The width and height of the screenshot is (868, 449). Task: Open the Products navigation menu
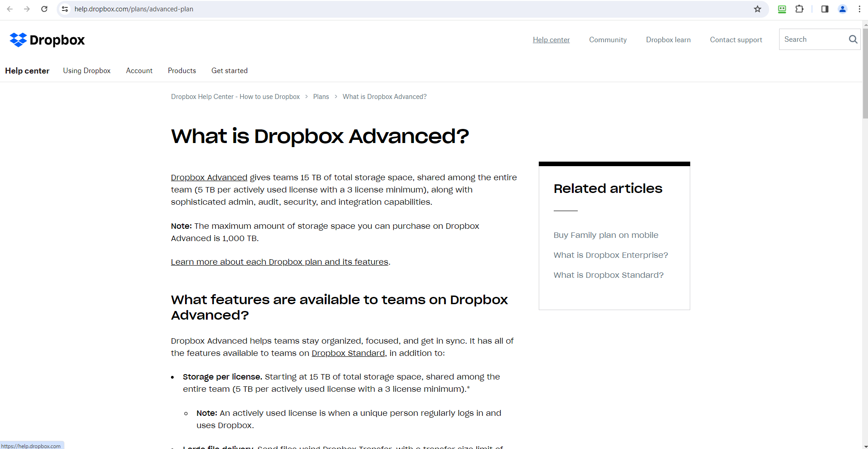[x=182, y=71]
